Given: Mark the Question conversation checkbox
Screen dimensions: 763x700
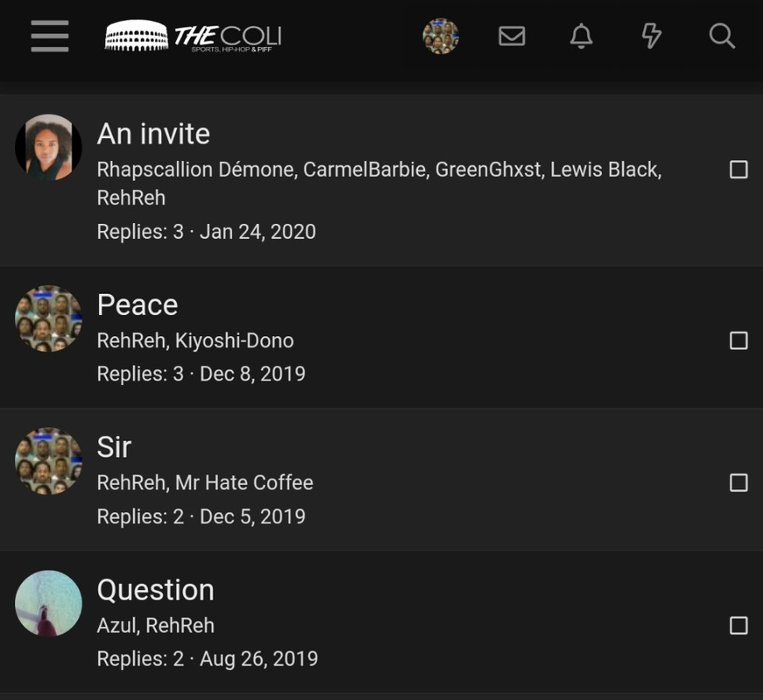Looking at the screenshot, I should [738, 626].
